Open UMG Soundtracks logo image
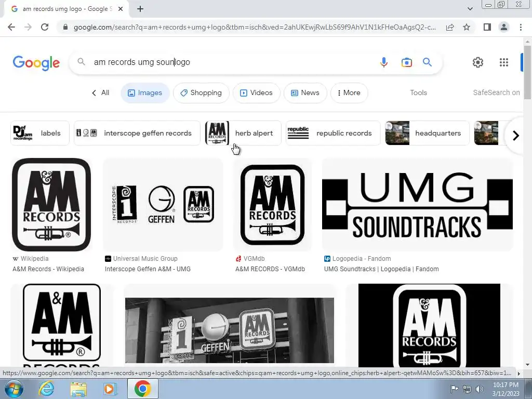532x399 pixels. point(417,205)
